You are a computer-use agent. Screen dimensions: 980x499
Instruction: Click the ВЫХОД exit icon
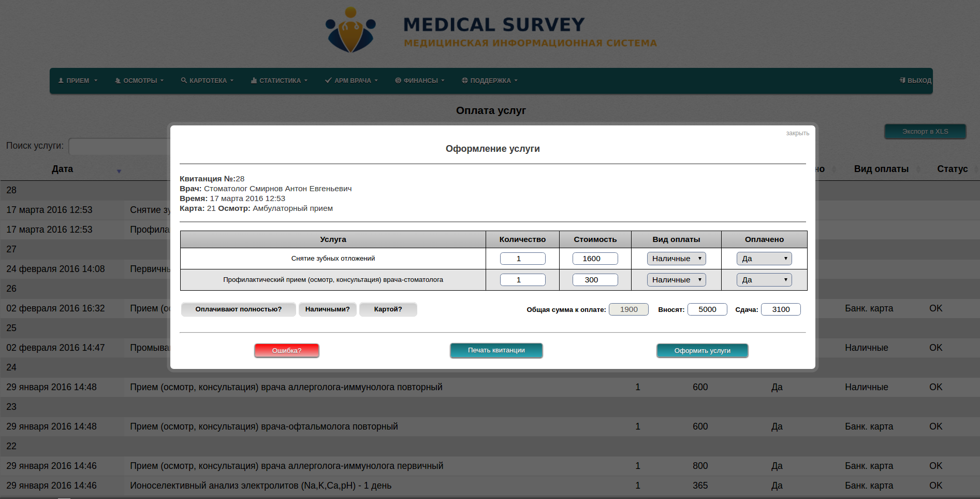(x=902, y=80)
